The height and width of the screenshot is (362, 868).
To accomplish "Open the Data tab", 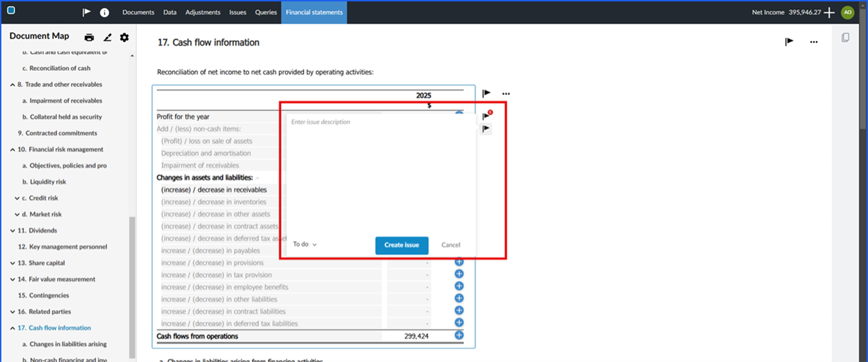I will [x=170, y=12].
